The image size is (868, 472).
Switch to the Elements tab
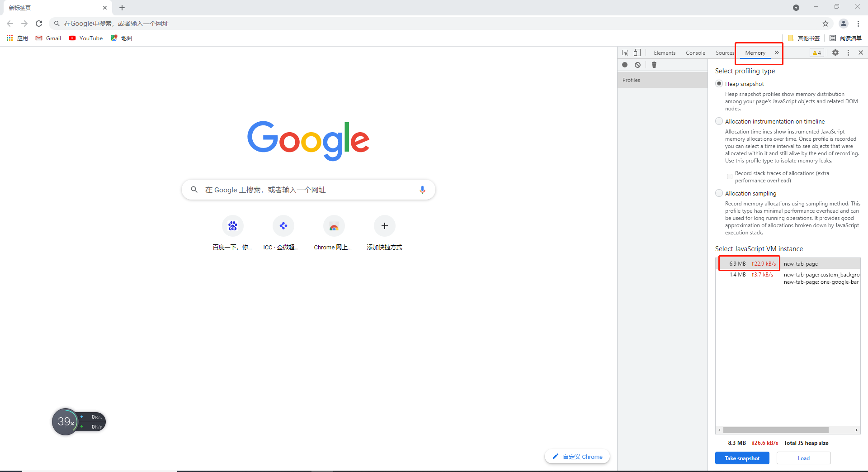[665, 53]
